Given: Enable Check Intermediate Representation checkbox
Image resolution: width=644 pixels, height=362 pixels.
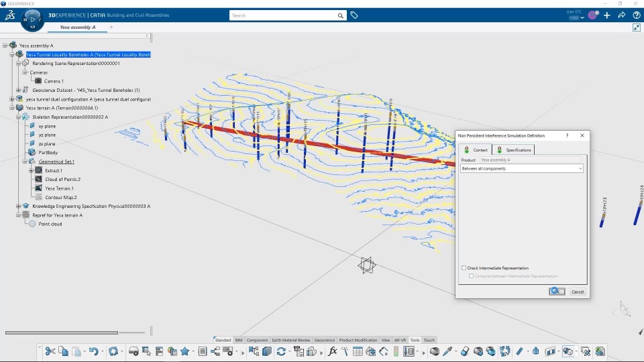Looking at the screenshot, I should coord(464,268).
